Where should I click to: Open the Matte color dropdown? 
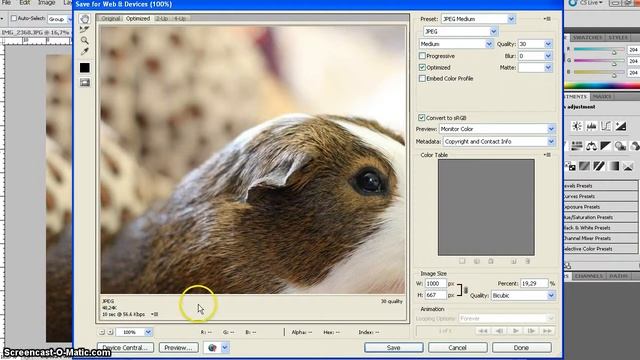(x=548, y=68)
